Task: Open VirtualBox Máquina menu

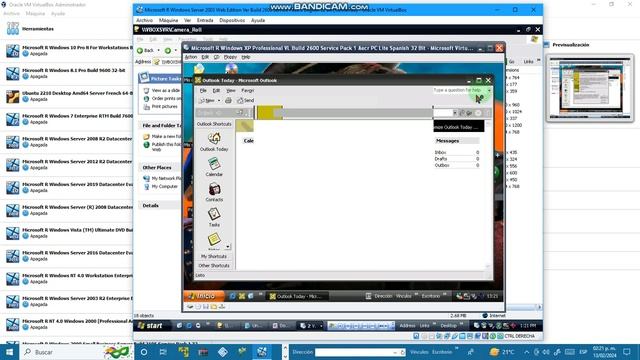Action: [x=168, y=20]
